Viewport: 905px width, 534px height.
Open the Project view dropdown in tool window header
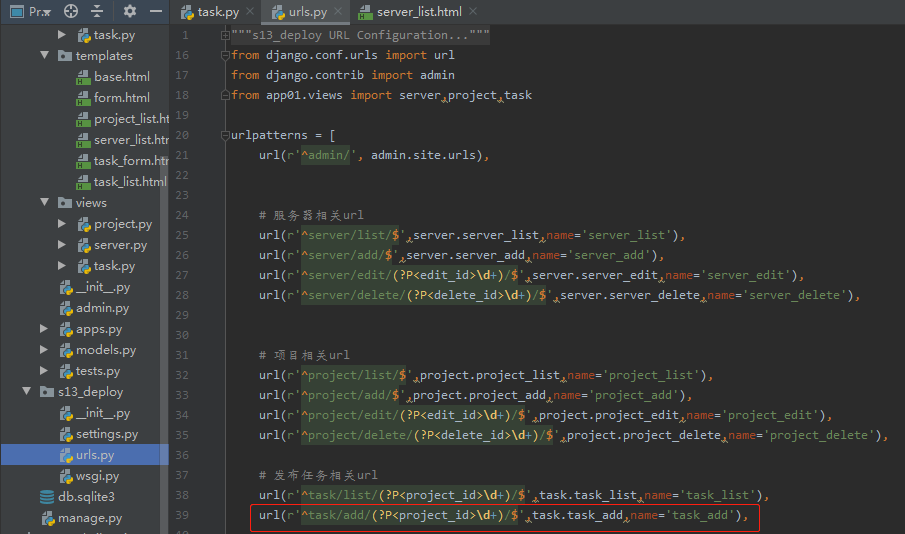click(31, 11)
